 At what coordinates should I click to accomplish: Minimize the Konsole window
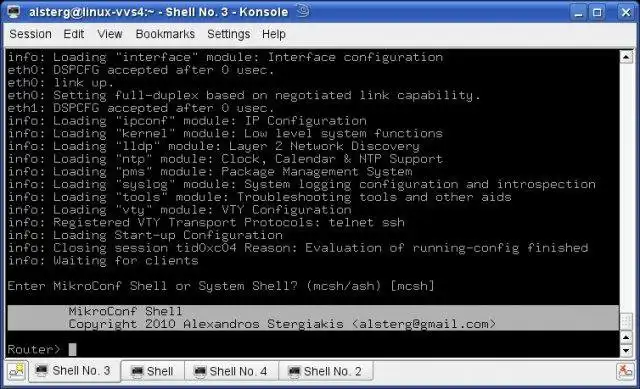[578, 13]
